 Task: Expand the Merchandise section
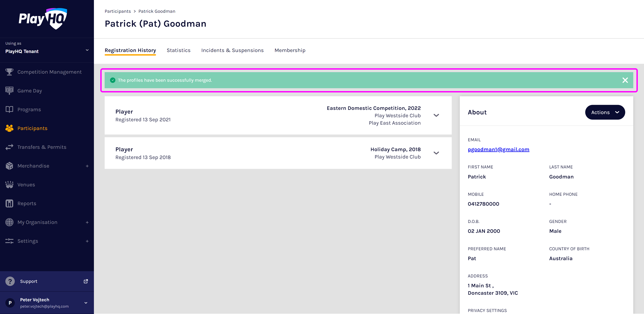pyautogui.click(x=87, y=166)
